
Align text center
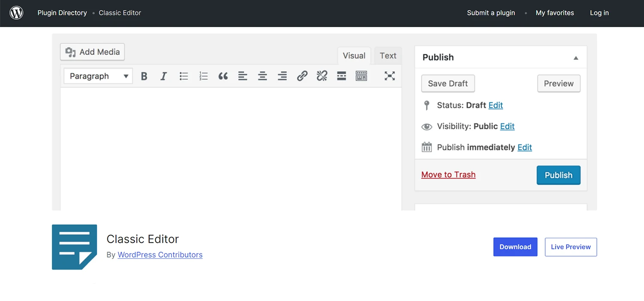262,77
